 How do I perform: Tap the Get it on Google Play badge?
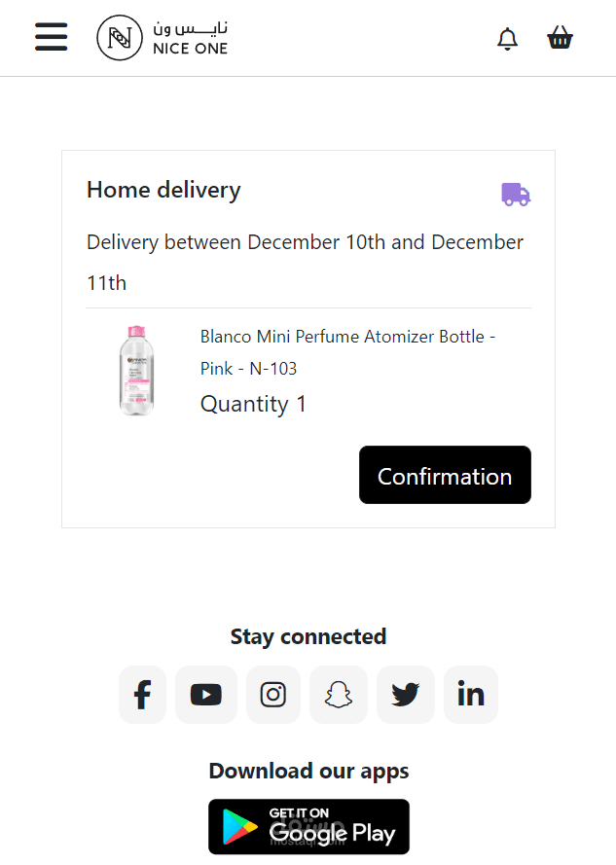pos(308,826)
